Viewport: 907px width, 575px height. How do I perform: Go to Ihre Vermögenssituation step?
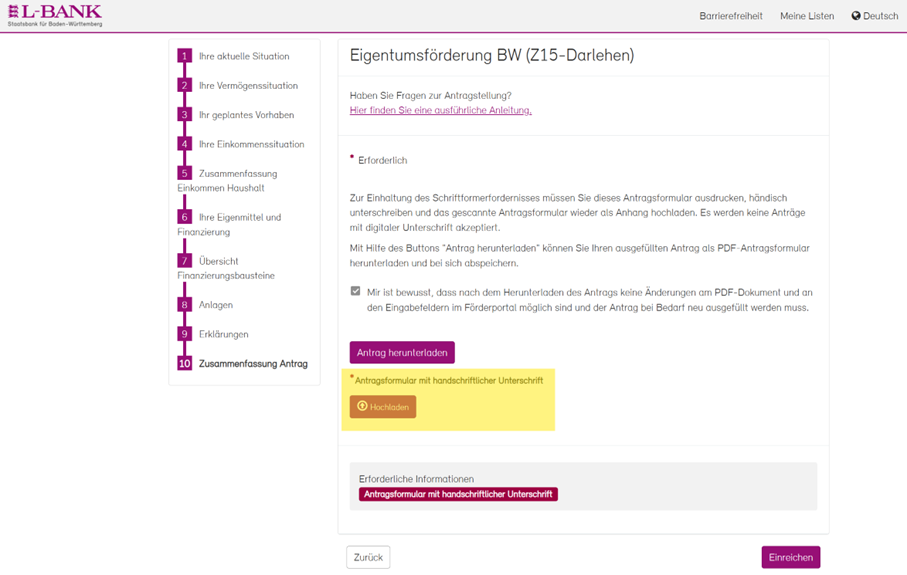pyautogui.click(x=248, y=86)
